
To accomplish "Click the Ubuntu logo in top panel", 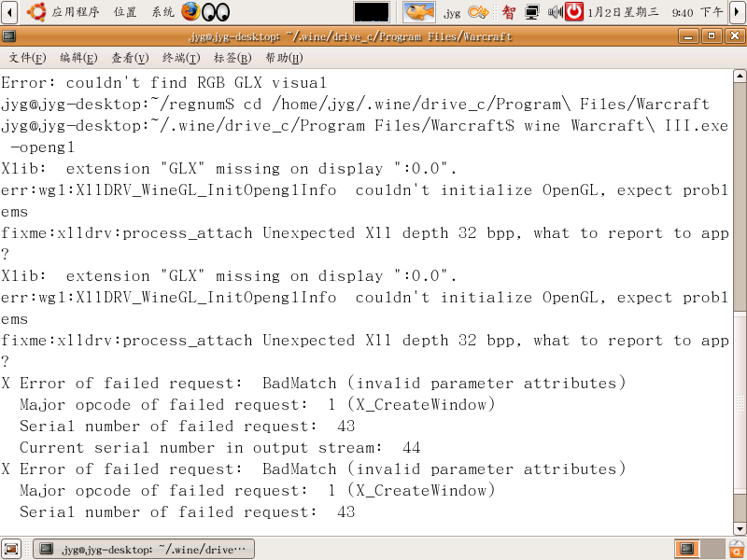I will tap(36, 12).
